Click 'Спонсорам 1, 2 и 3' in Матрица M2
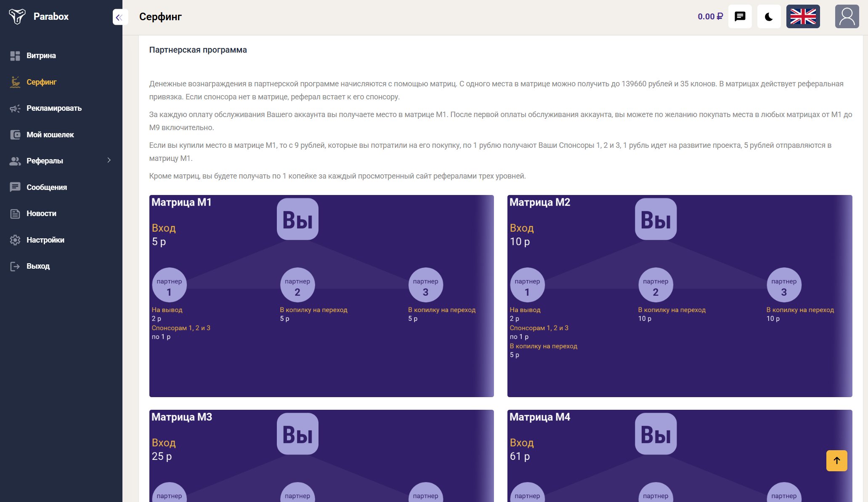 [x=539, y=328]
